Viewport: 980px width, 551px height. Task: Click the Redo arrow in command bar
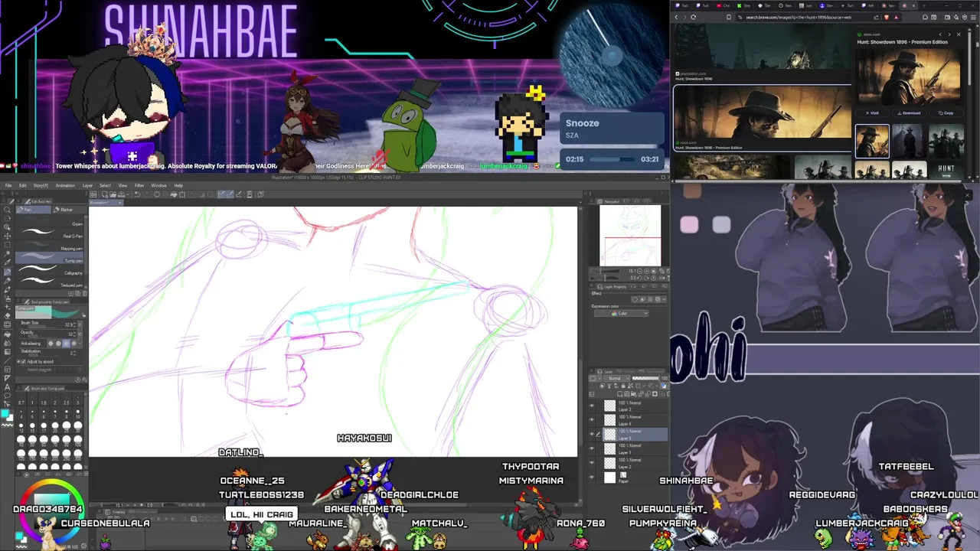pos(146,194)
